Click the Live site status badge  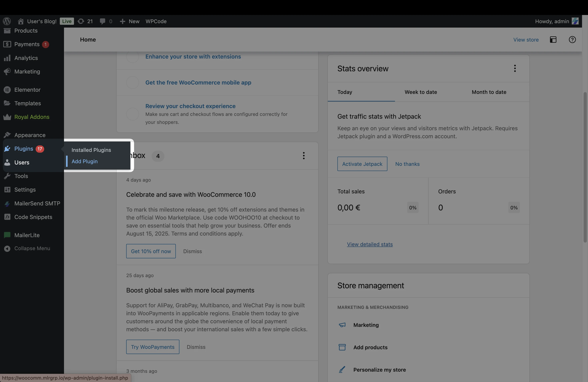point(67,21)
